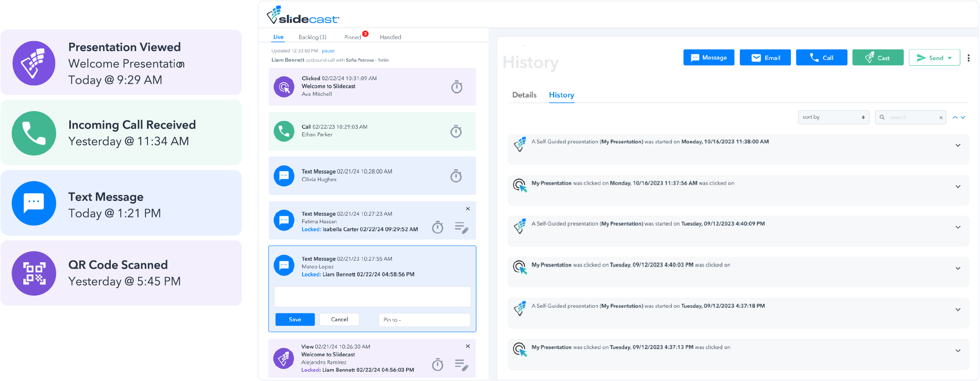Open the Details tab
This screenshot has width=980, height=381.
[x=524, y=95]
